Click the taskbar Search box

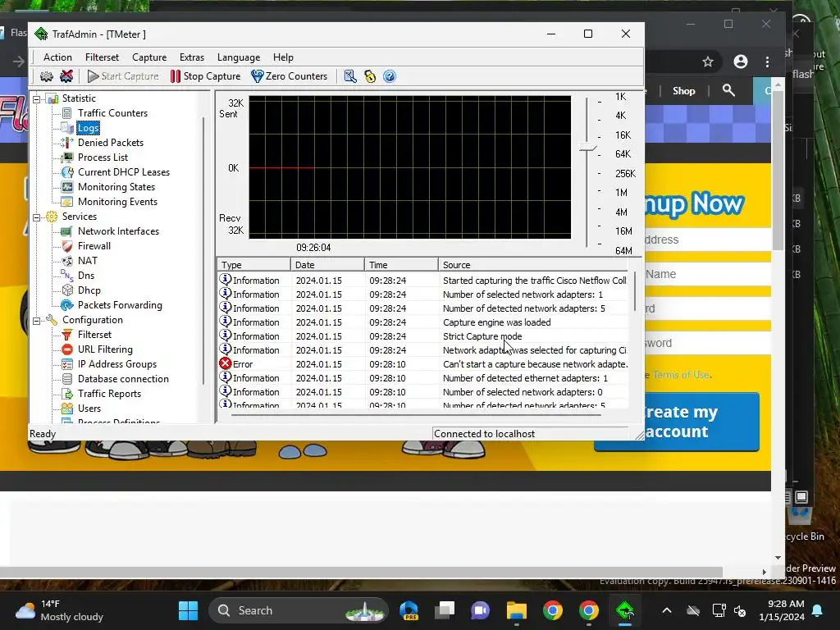[298, 610]
